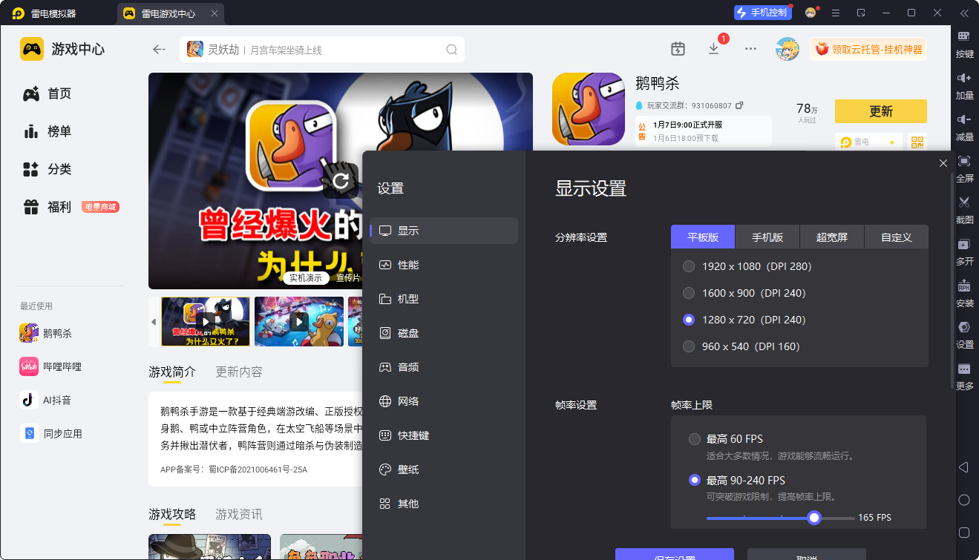979x560 pixels.
Task: Click the FPS slider handle at 165 FPS
Action: pyautogui.click(x=814, y=518)
